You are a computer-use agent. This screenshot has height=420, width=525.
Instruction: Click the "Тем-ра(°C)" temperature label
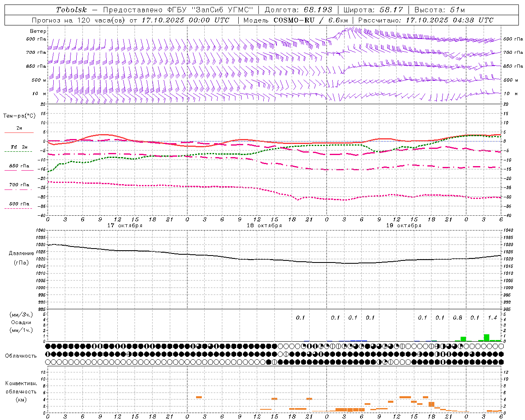pyautogui.click(x=19, y=116)
